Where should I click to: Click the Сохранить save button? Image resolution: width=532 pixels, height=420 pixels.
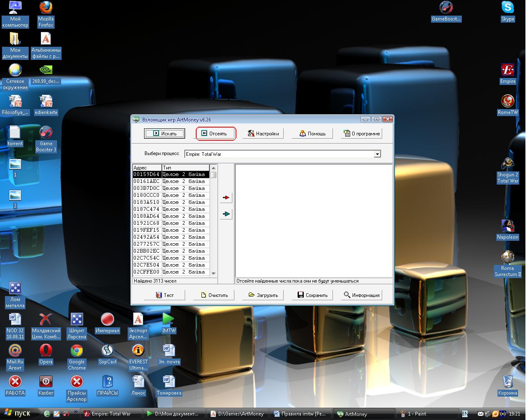312,295
